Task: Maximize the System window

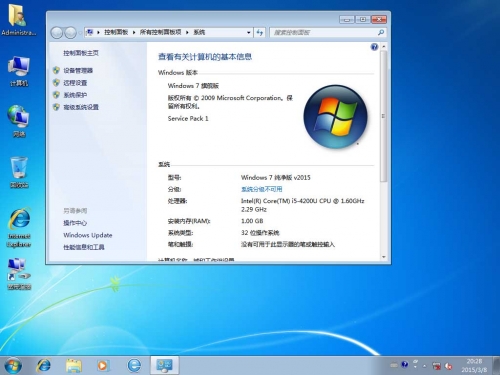Action: (363, 19)
